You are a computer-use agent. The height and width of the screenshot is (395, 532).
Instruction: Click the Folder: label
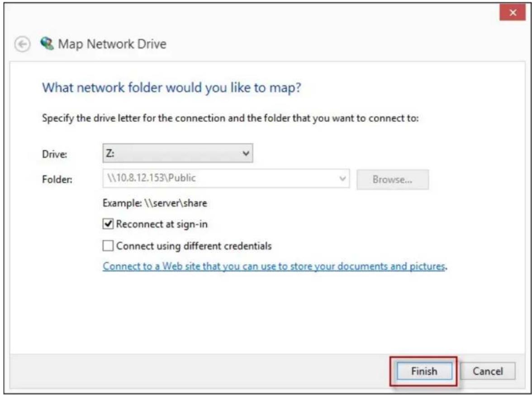pos(57,179)
